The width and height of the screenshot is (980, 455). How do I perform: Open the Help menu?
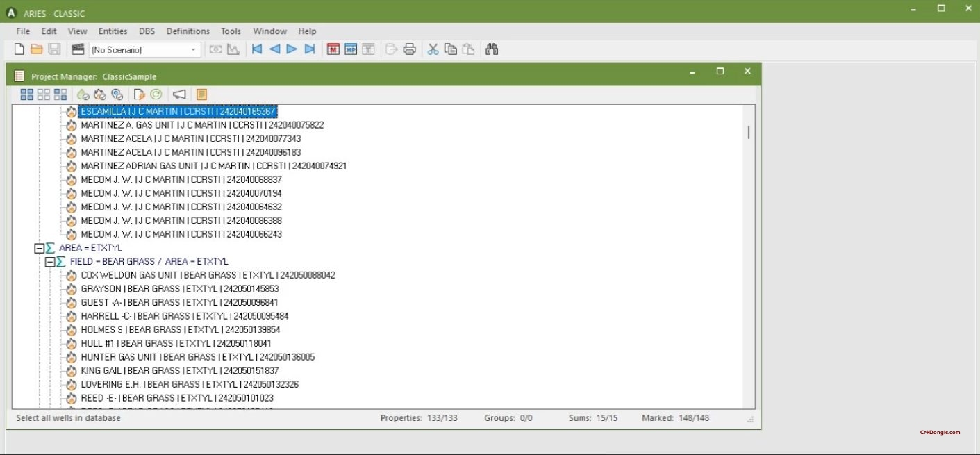tap(307, 31)
